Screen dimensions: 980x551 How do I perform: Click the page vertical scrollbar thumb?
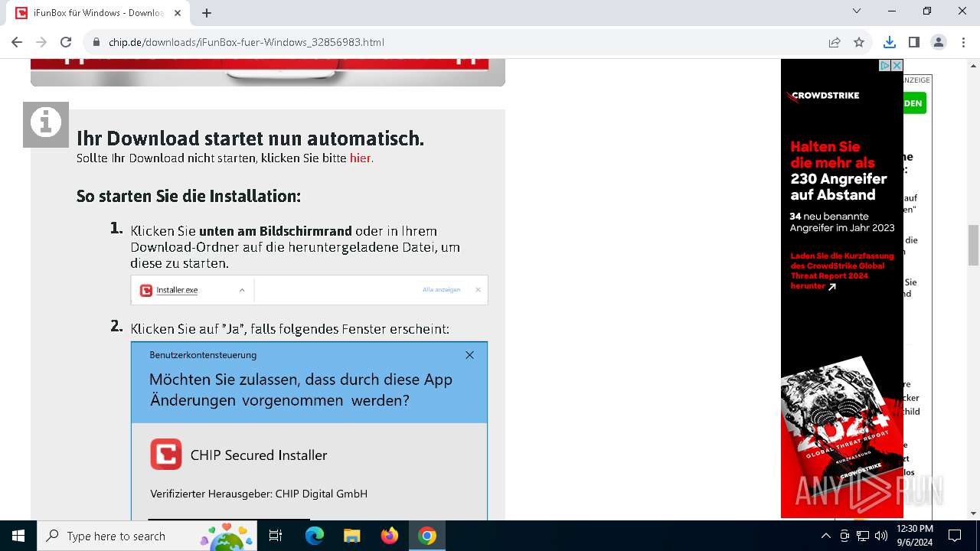(973, 245)
